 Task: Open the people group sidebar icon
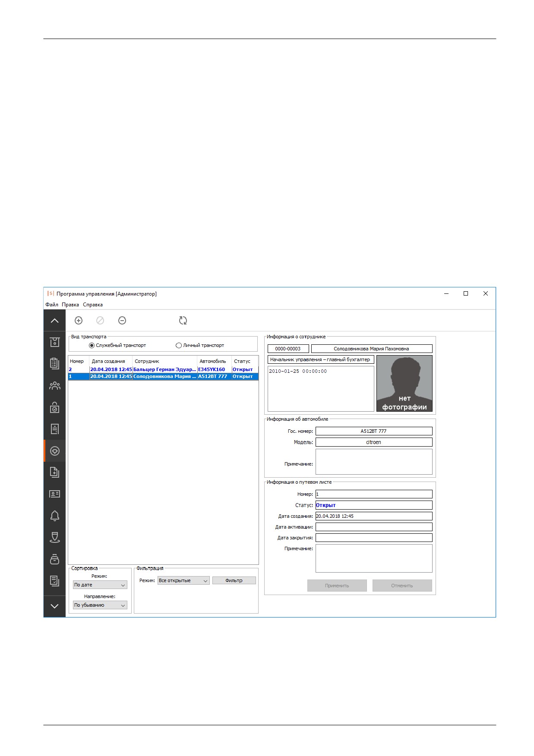coord(54,386)
